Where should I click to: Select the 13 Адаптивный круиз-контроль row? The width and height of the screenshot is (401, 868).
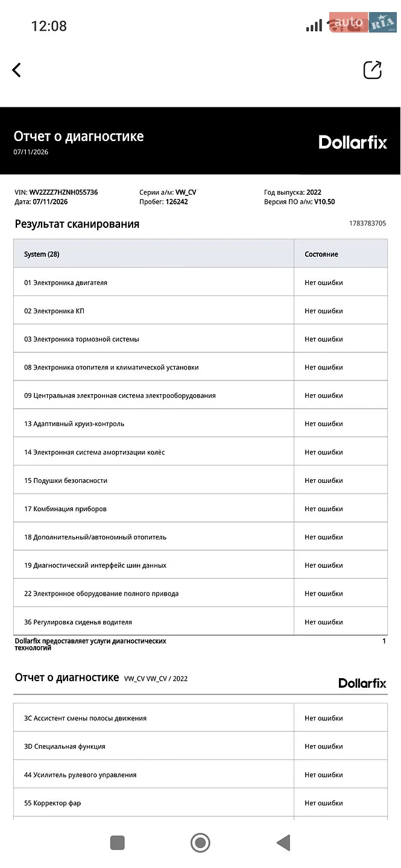click(x=200, y=424)
